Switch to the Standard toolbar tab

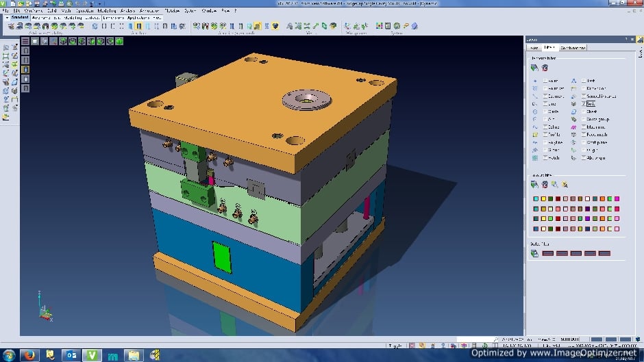[19, 18]
